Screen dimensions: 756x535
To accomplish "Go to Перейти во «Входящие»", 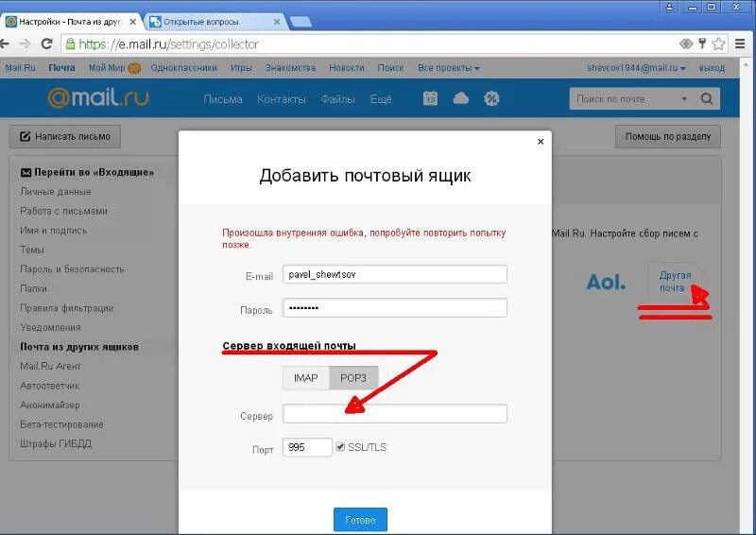I will (x=87, y=172).
